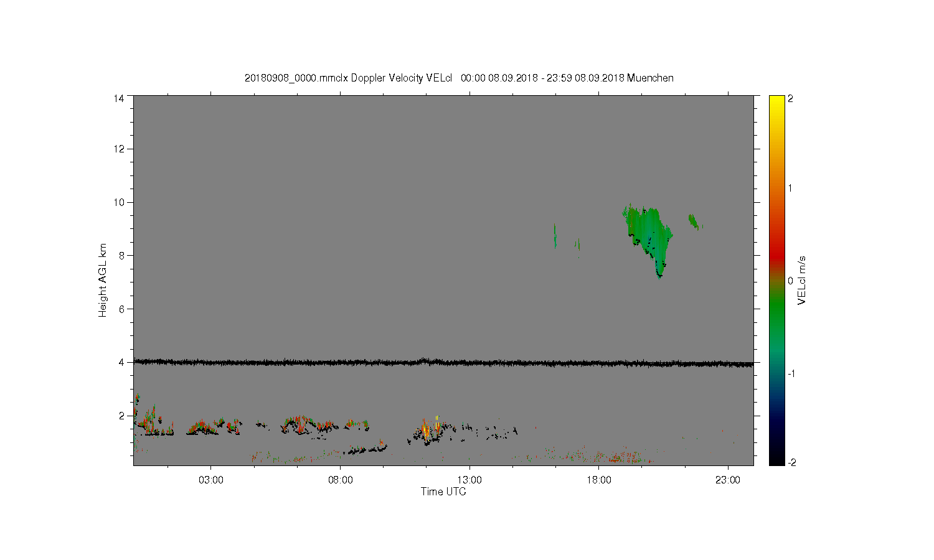Click the plot title text at top
The height and width of the screenshot is (560, 934).
pyautogui.click(x=459, y=78)
